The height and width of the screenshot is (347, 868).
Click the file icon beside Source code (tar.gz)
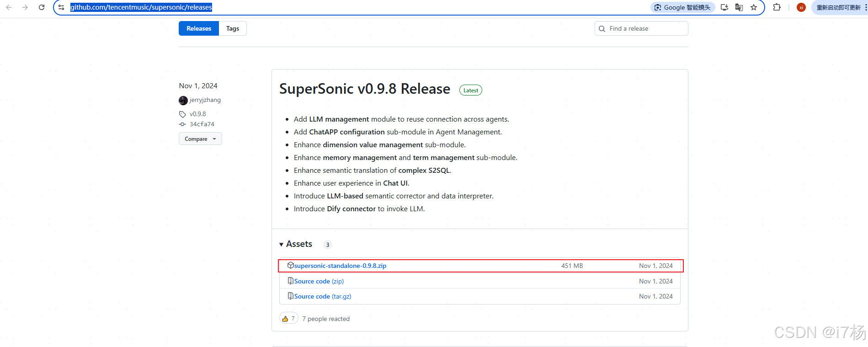click(290, 296)
